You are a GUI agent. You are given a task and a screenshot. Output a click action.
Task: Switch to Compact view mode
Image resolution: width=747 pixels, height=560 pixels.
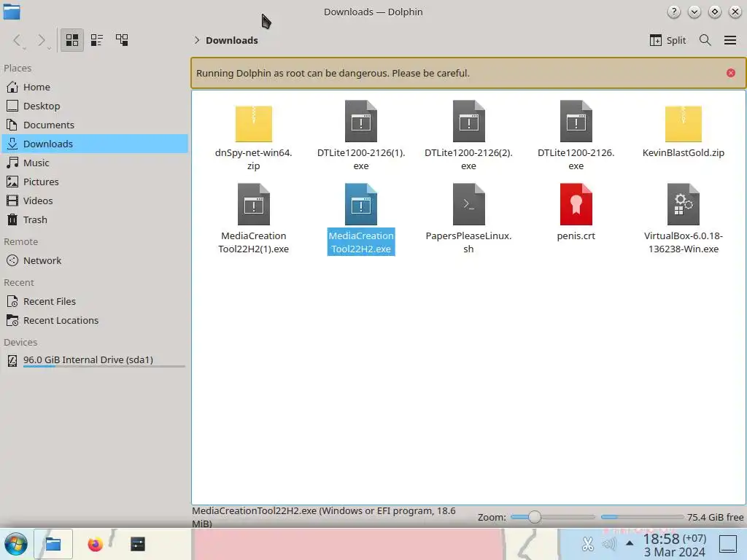click(x=97, y=40)
